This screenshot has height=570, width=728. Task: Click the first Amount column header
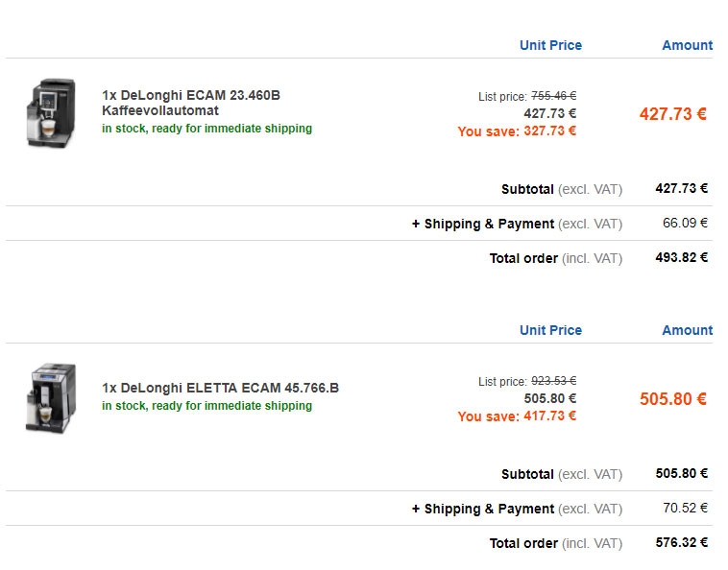coord(687,45)
